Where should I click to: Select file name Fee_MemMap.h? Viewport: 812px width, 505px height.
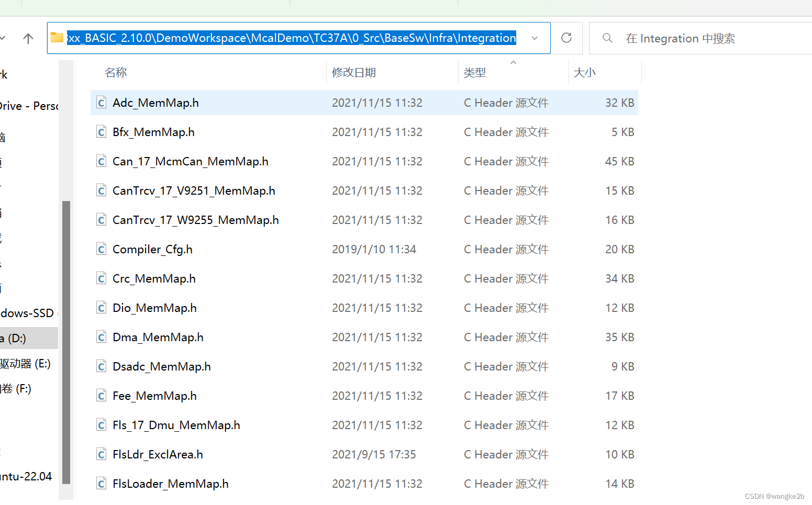click(154, 396)
